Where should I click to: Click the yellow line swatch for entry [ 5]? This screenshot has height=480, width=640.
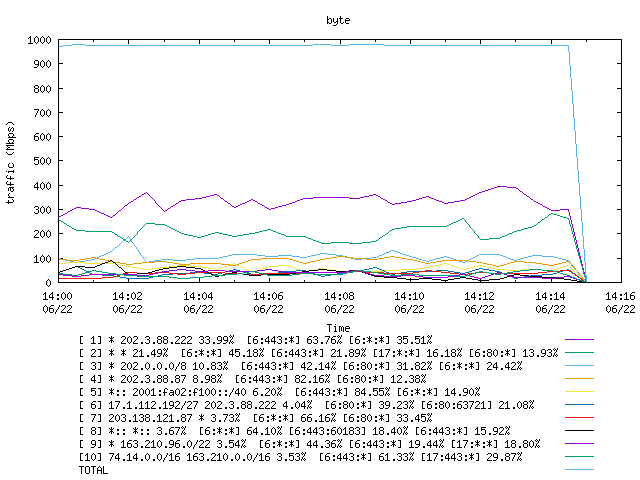click(x=580, y=392)
